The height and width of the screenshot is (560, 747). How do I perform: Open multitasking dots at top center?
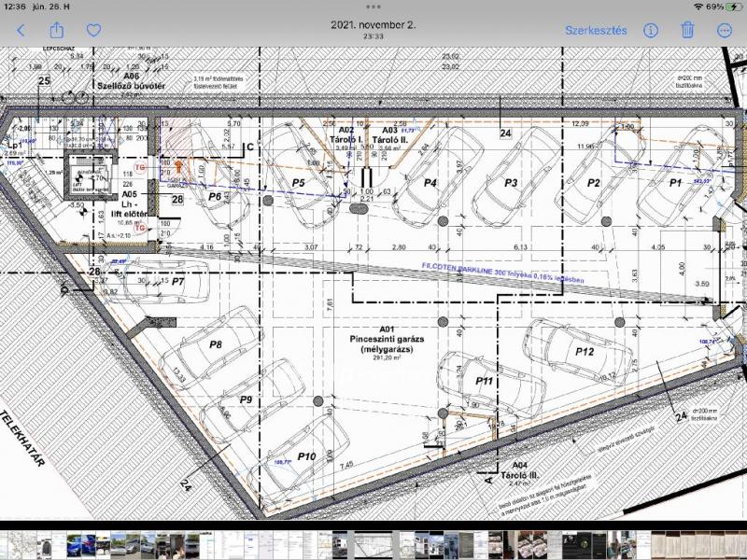tap(373, 7)
